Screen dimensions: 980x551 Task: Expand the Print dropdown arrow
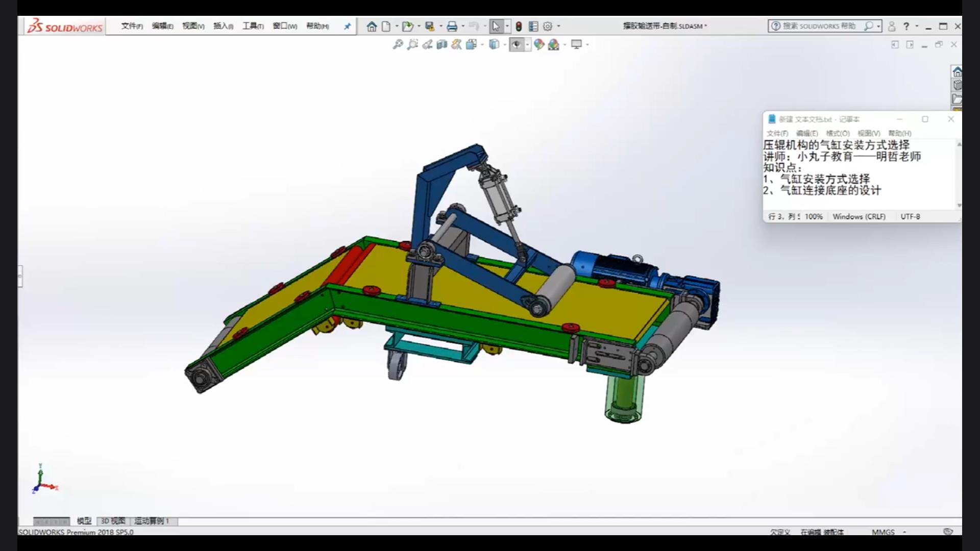(463, 27)
